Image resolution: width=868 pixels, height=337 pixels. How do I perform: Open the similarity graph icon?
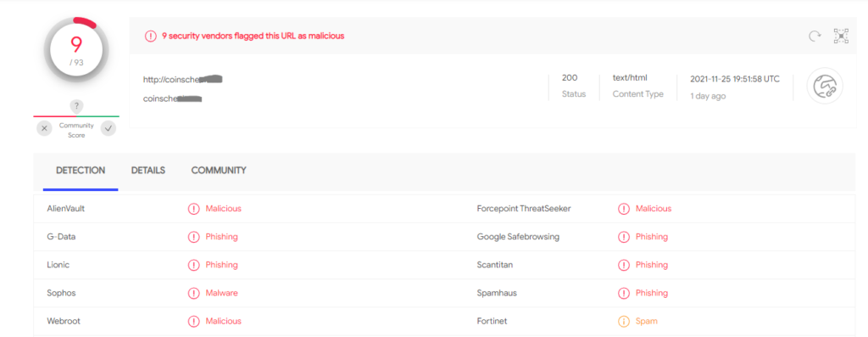tap(841, 36)
